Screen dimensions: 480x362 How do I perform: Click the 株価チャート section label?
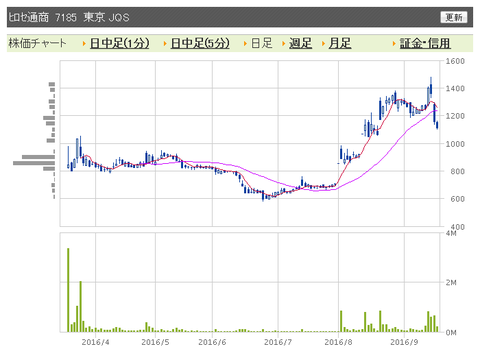[x=37, y=43]
